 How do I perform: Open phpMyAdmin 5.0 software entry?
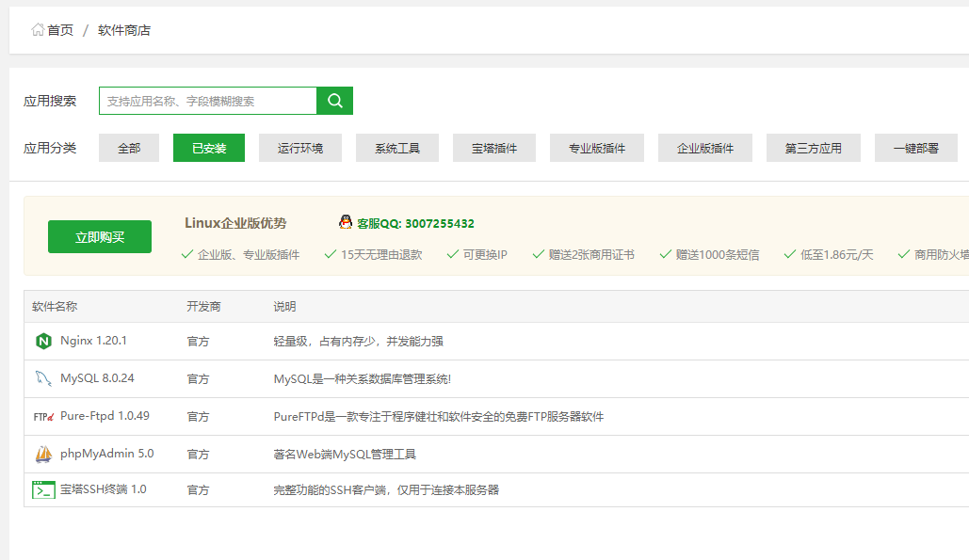tap(107, 454)
